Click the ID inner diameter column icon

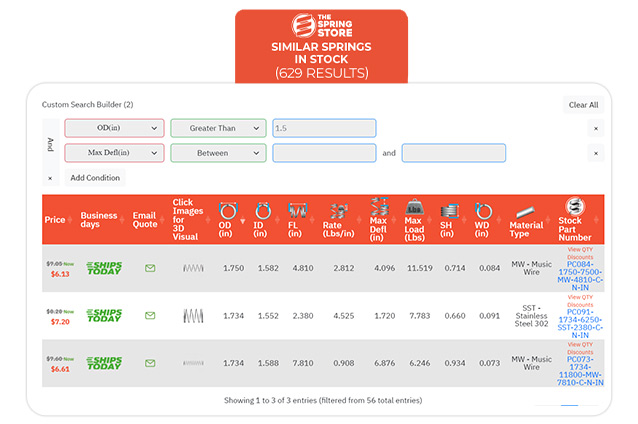coord(263,211)
